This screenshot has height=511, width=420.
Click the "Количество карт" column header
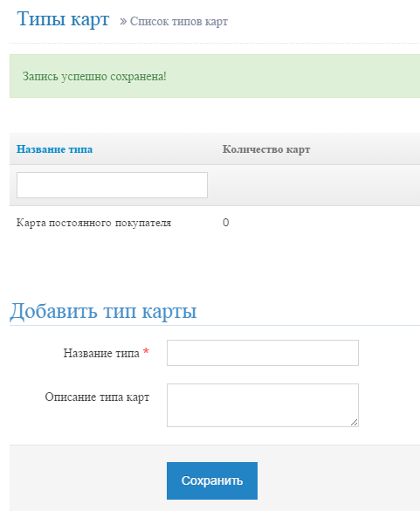coord(266,149)
